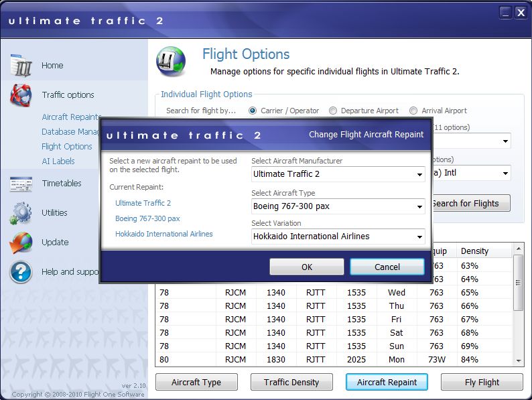Click the Traffic Density button
This screenshot has width=532, height=400.
(291, 383)
